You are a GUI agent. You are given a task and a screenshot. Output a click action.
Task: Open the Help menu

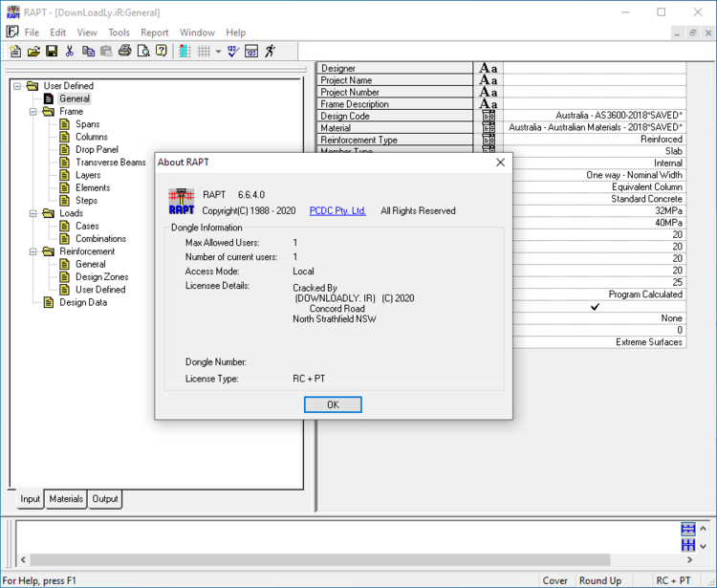pyautogui.click(x=235, y=33)
